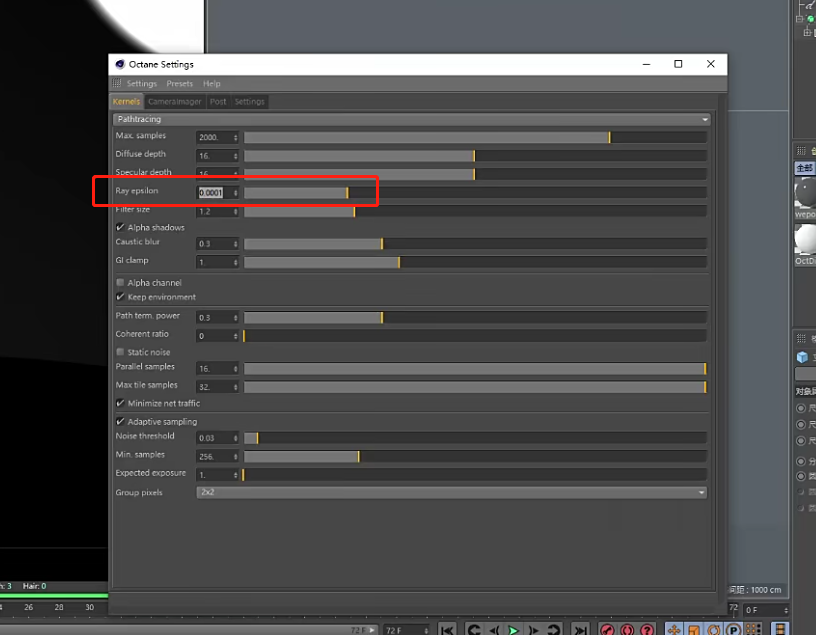Click the Caustic blur spinner arrows
The image size is (816, 635).
pyautogui.click(x=236, y=244)
